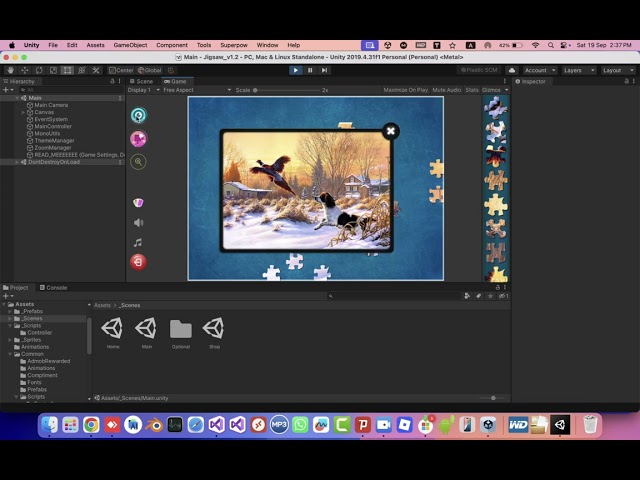640x480 pixels.
Task: Open the Free Aspect dropdown
Action: pos(197,90)
